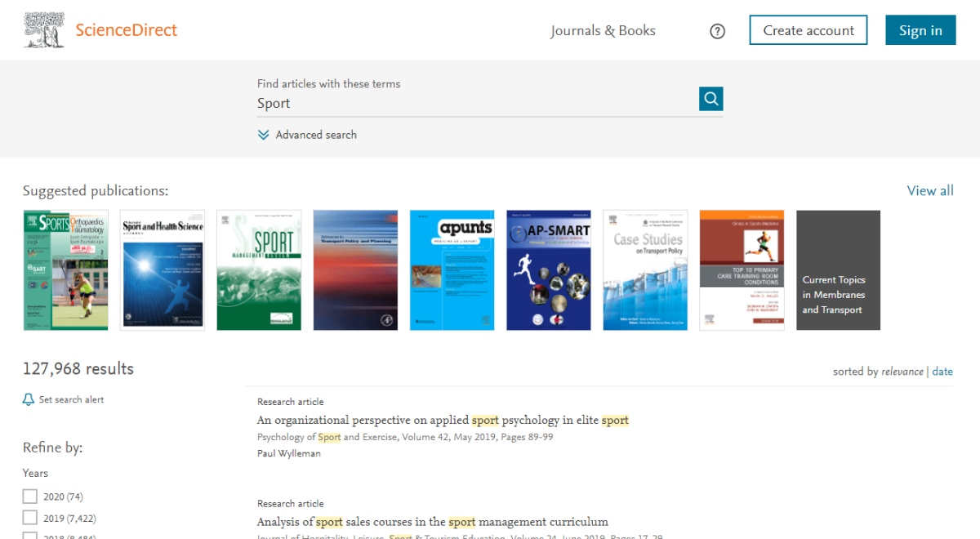Open the AP-SMART journal cover
This screenshot has height=539, width=980.
[548, 270]
